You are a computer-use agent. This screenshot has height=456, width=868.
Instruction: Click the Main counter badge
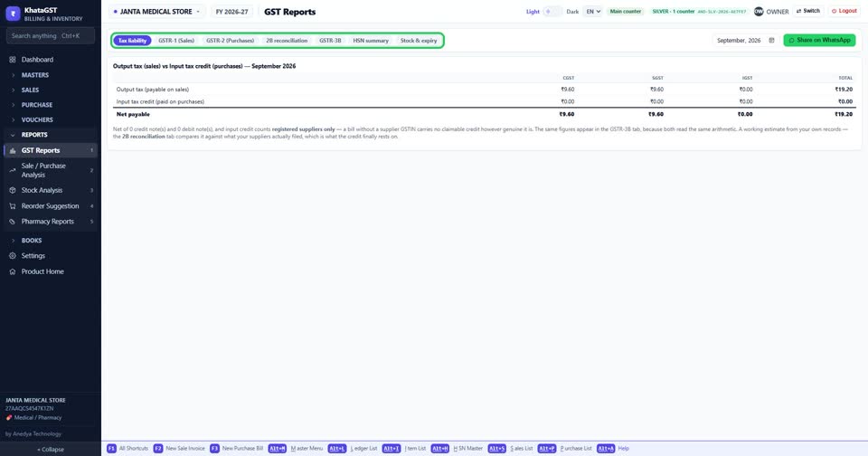point(625,11)
